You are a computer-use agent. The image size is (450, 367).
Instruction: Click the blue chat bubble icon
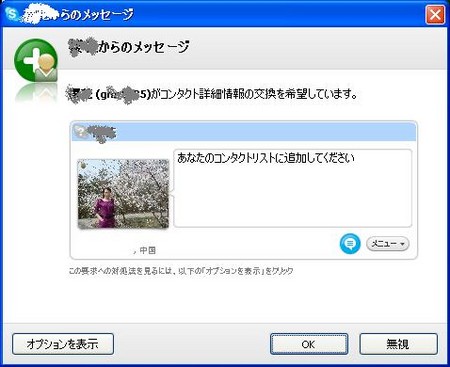click(350, 244)
